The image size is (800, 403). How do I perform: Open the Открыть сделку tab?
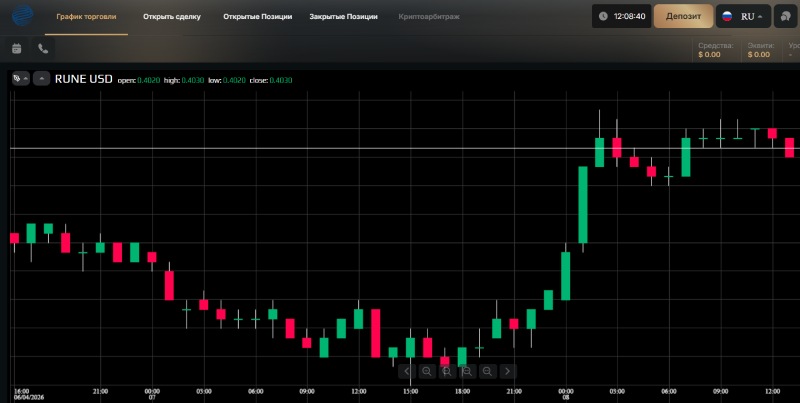click(172, 17)
